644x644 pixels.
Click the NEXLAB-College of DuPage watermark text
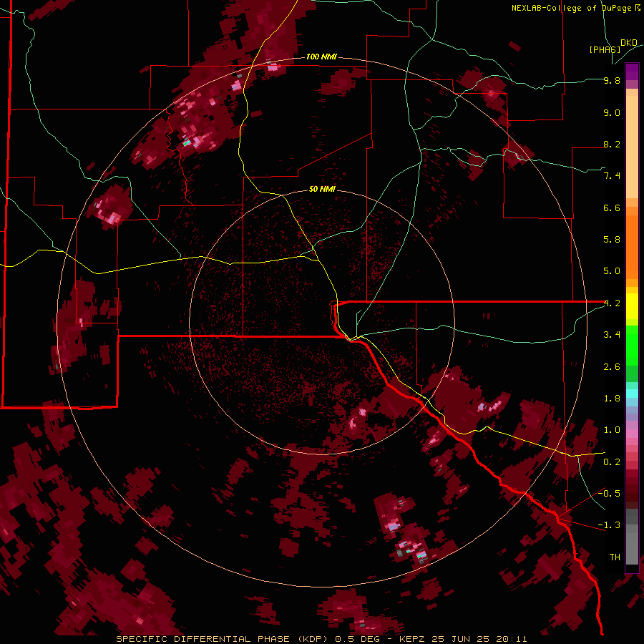[572, 8]
